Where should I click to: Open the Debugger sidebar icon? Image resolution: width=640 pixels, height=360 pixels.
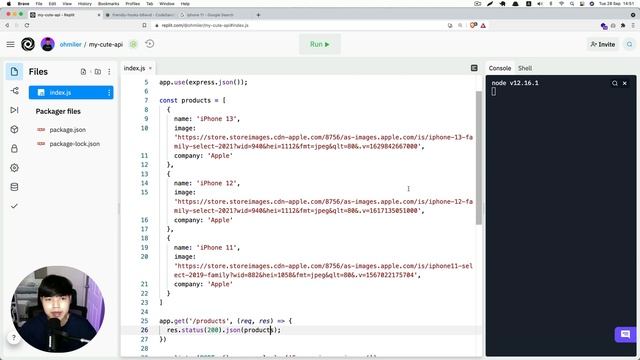pos(14,110)
